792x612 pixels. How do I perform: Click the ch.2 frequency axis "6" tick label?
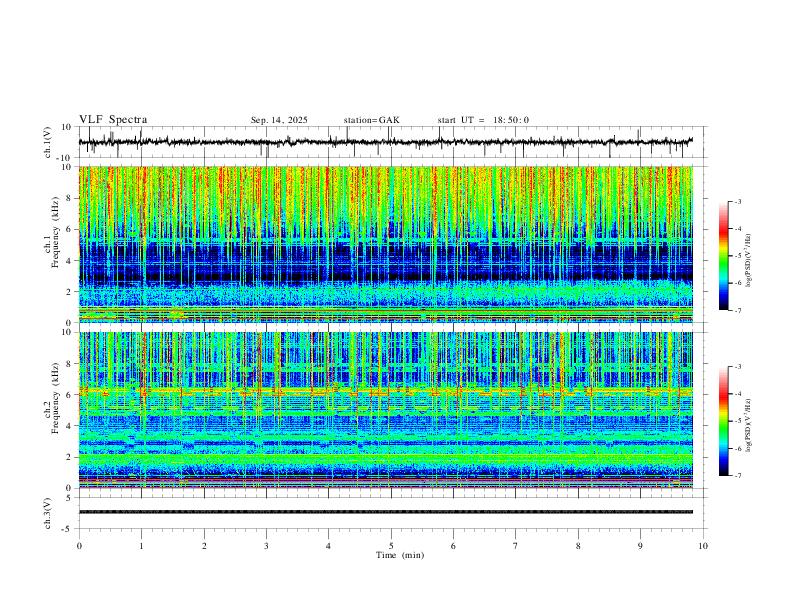70,395
